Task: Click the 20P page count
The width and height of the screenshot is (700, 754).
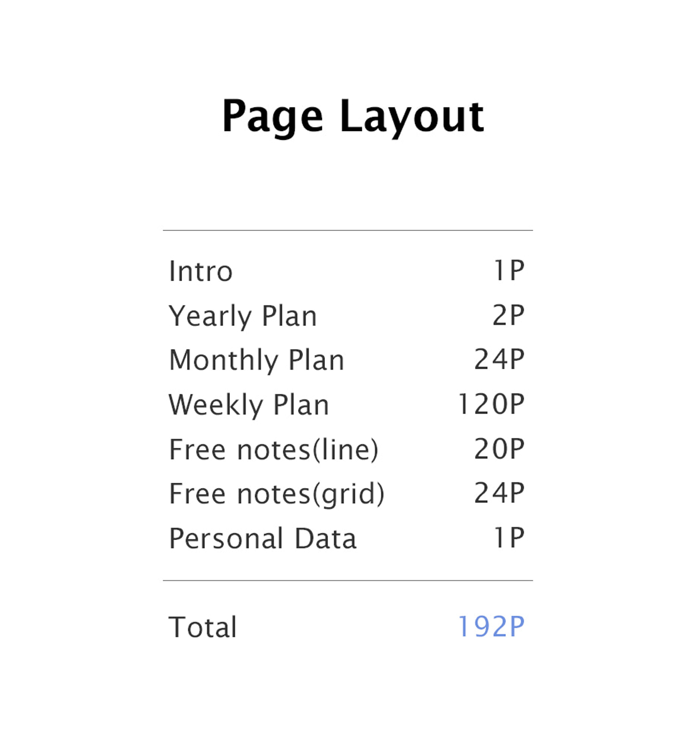Action: (499, 449)
